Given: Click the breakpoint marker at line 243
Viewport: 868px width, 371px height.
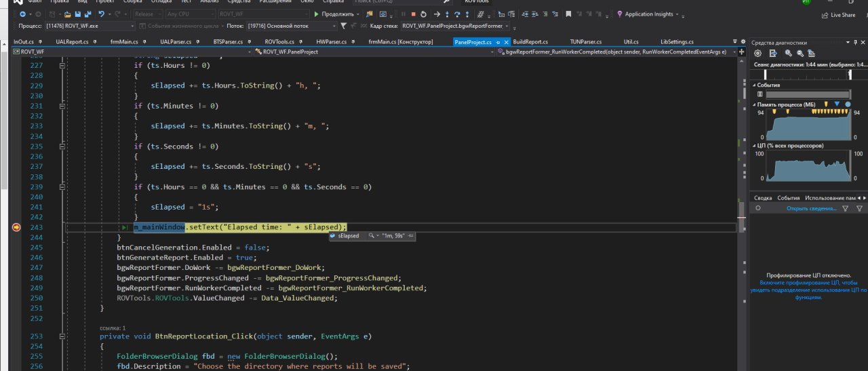Looking at the screenshot, I should [x=16, y=227].
